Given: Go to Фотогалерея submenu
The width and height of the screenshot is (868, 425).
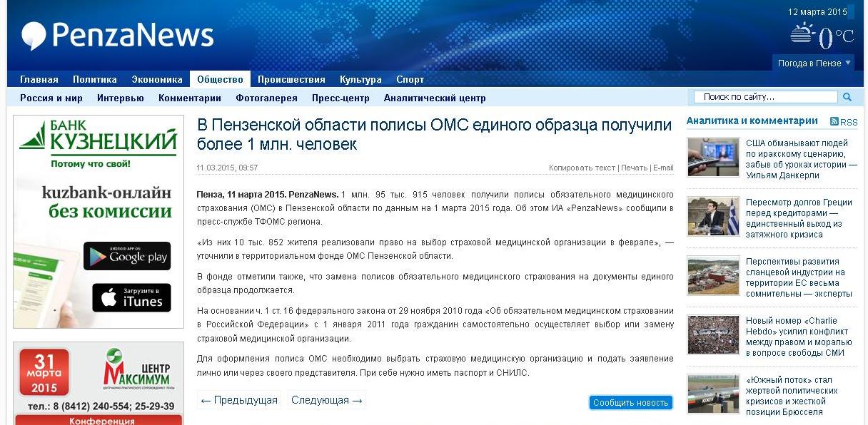Looking at the screenshot, I should [x=266, y=98].
